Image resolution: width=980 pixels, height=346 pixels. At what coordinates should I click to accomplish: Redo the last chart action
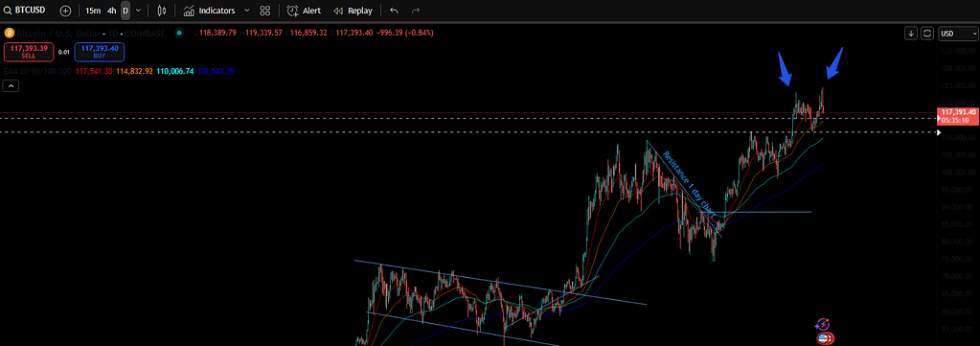click(x=416, y=11)
